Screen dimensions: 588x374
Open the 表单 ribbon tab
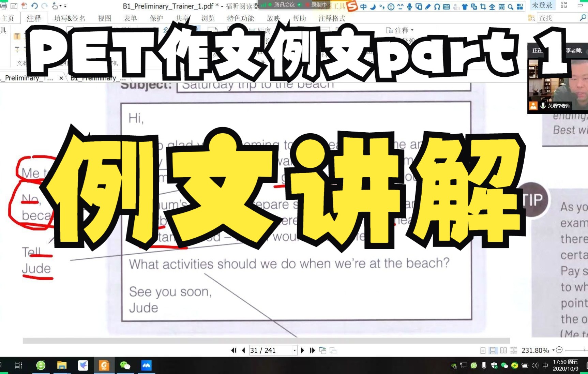coord(131,18)
